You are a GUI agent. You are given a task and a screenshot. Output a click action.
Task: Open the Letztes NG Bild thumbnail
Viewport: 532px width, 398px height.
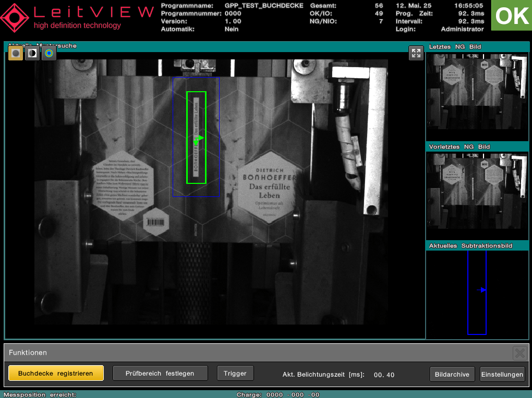[x=477, y=92]
